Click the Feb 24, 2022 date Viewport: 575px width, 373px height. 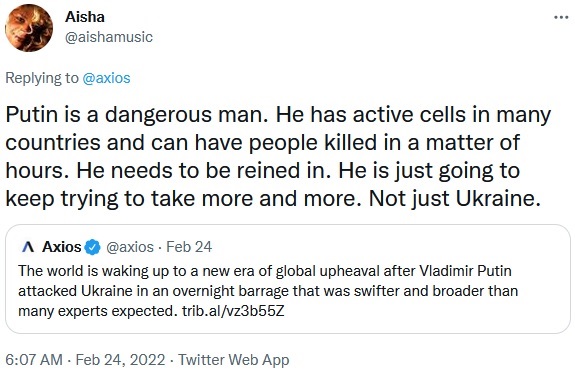[x=120, y=360]
